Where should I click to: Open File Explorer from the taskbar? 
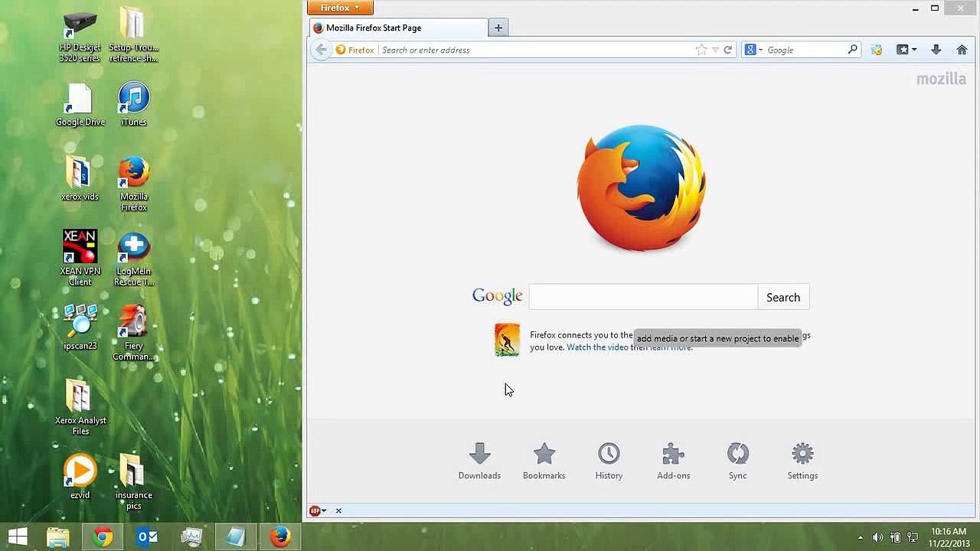[x=57, y=537]
